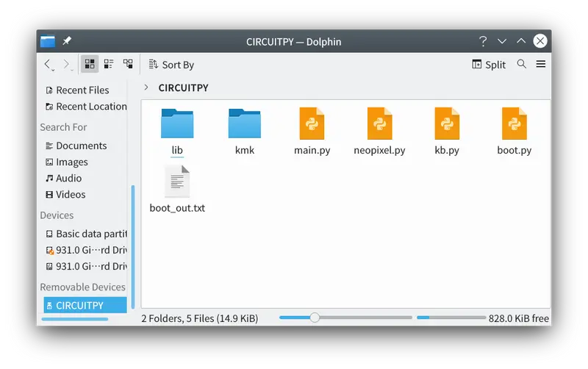The width and height of the screenshot is (588, 369).
Task: Adjust the icon zoom slider handle
Action: (x=315, y=318)
